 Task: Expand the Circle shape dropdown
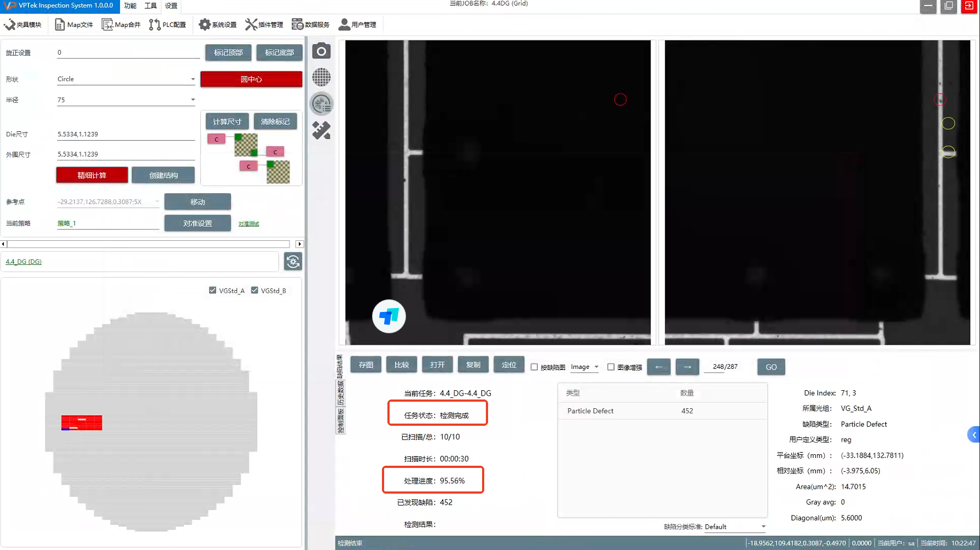coord(193,79)
